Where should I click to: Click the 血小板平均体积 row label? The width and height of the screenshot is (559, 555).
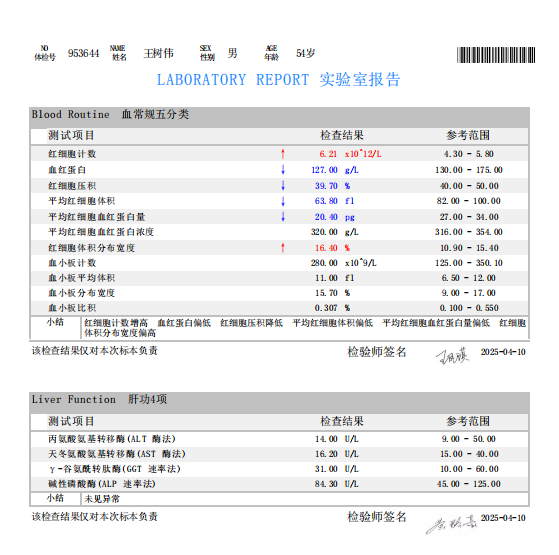pos(82,278)
